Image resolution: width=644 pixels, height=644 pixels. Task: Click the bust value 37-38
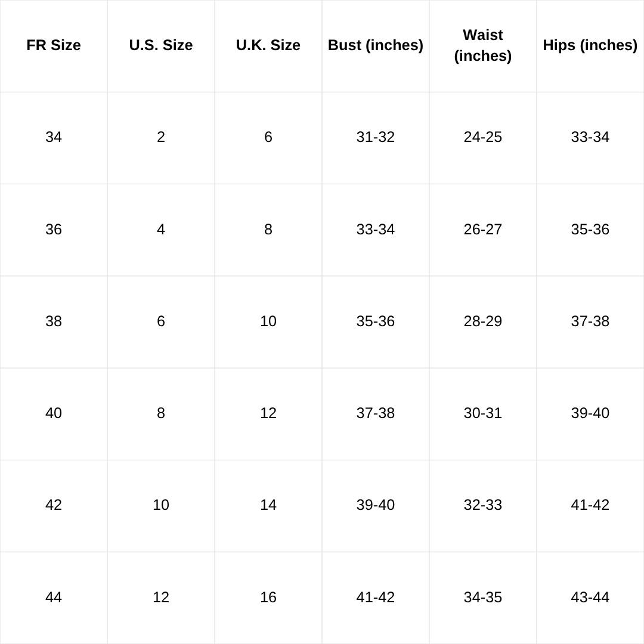(376, 413)
